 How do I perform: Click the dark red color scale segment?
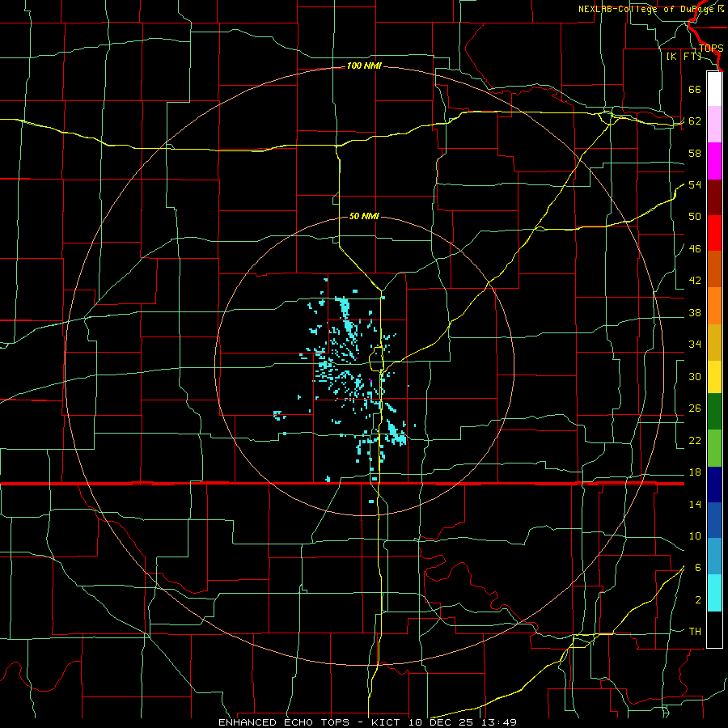(x=714, y=197)
